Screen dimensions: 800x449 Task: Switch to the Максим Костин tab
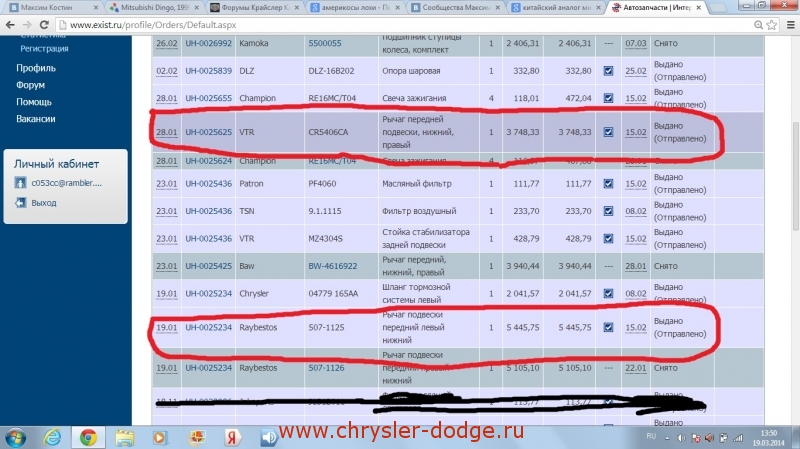(x=52, y=8)
